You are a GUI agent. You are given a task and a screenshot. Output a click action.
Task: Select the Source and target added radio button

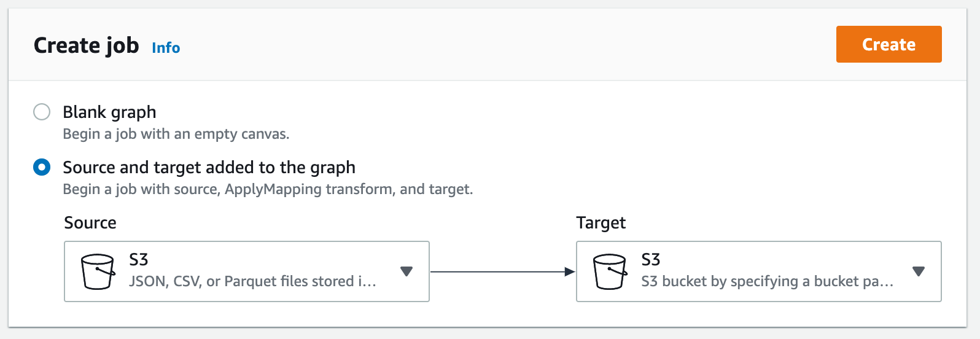[42, 167]
